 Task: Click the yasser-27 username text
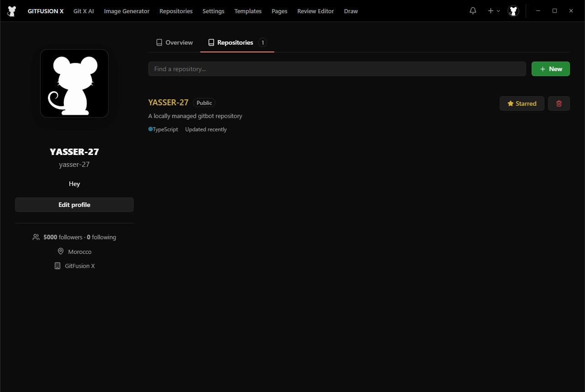[x=74, y=165]
